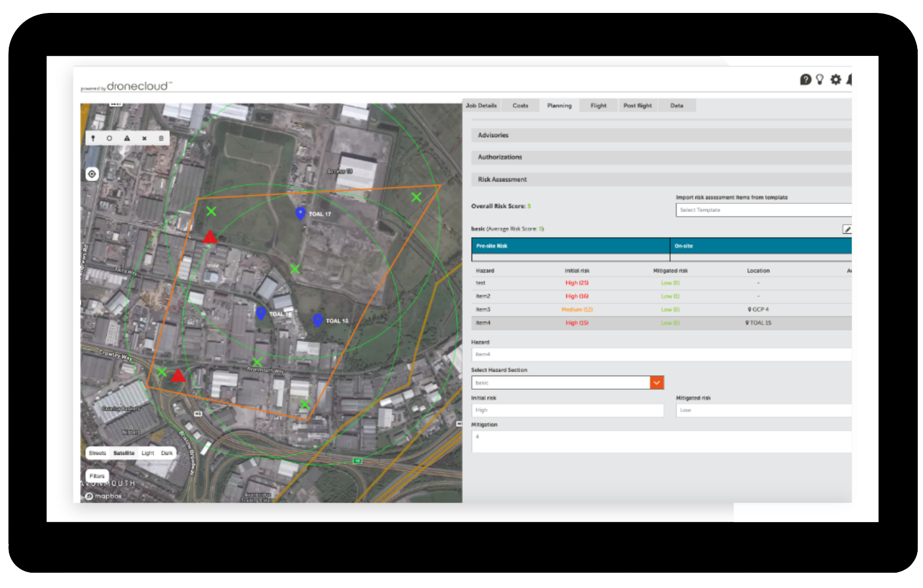923x588 pixels.
Task: Switch map style to Dark
Action: (x=167, y=453)
